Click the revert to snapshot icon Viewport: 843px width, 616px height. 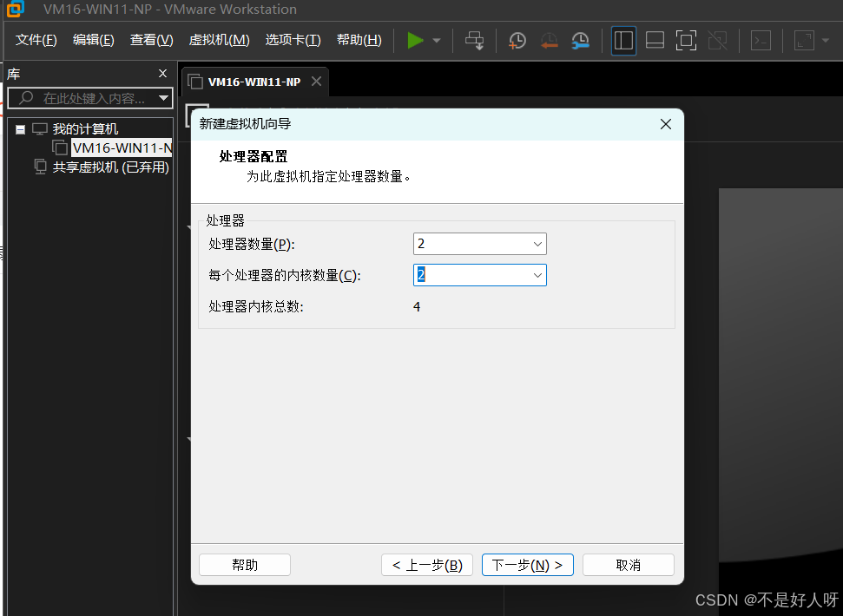pos(549,40)
